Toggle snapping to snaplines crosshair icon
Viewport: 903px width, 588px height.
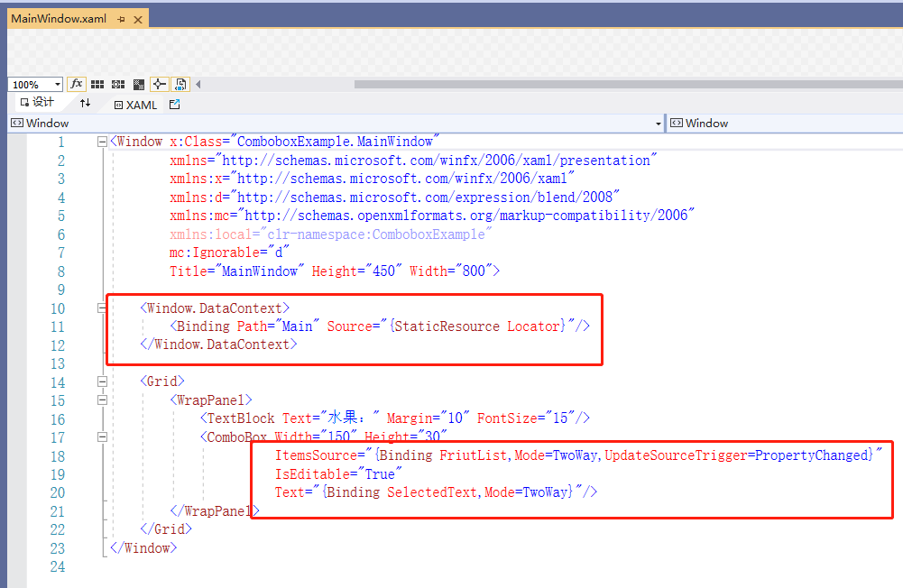(x=159, y=84)
